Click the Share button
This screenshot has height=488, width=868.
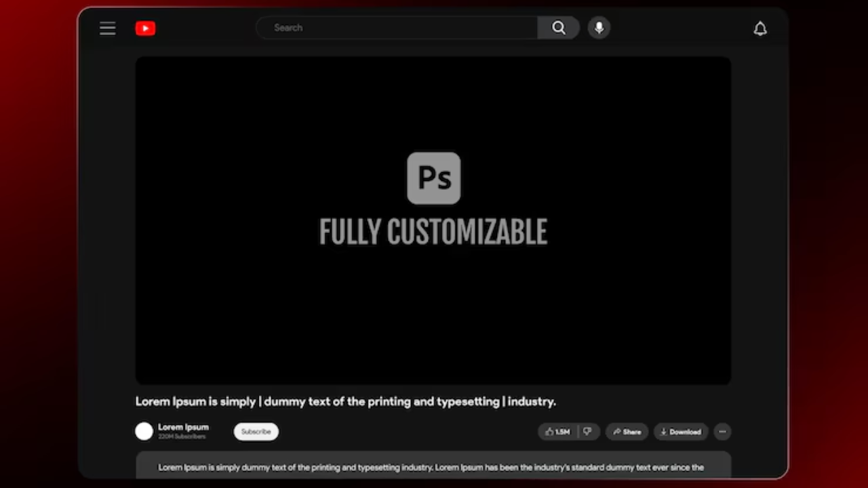tap(627, 432)
